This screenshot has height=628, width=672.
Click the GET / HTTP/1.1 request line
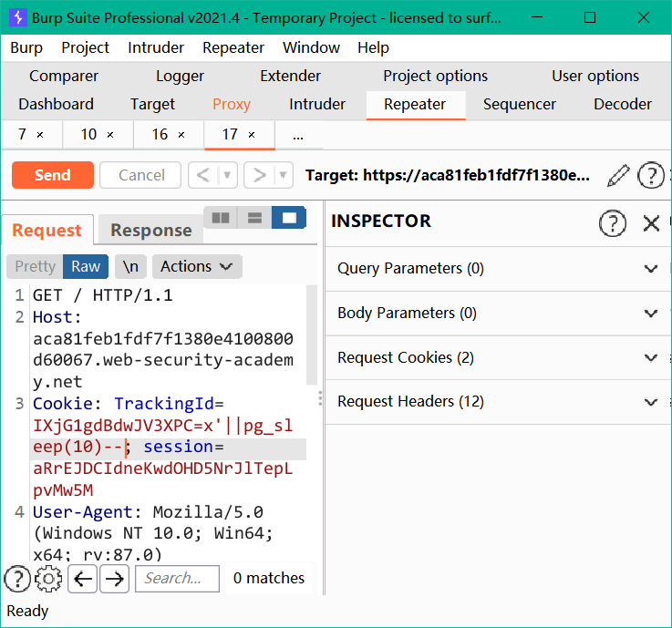point(103,295)
